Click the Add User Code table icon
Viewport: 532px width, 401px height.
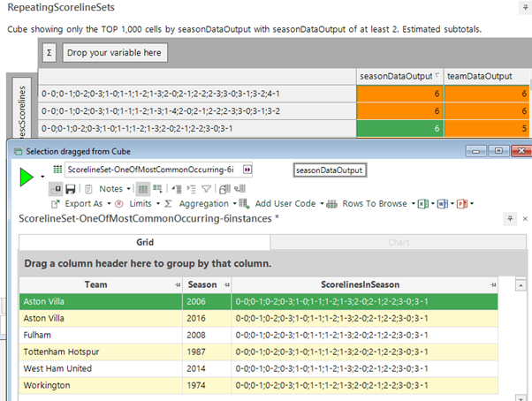pos(245,204)
